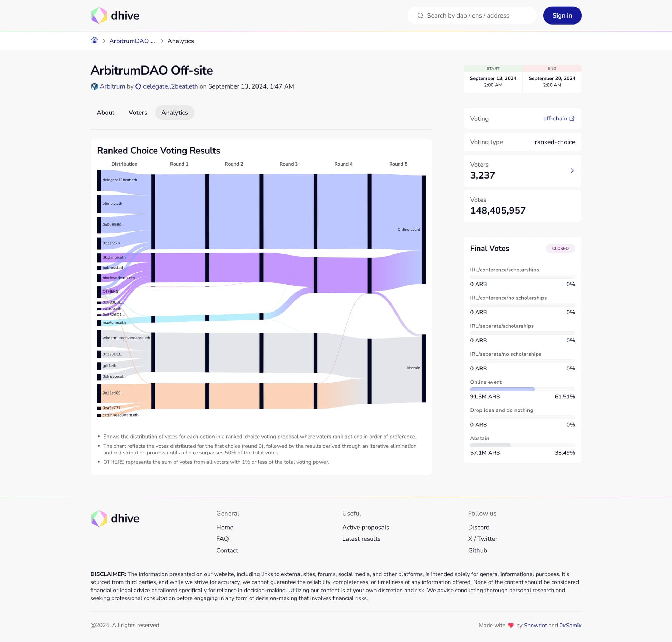Click the dhive logo in header

click(115, 15)
